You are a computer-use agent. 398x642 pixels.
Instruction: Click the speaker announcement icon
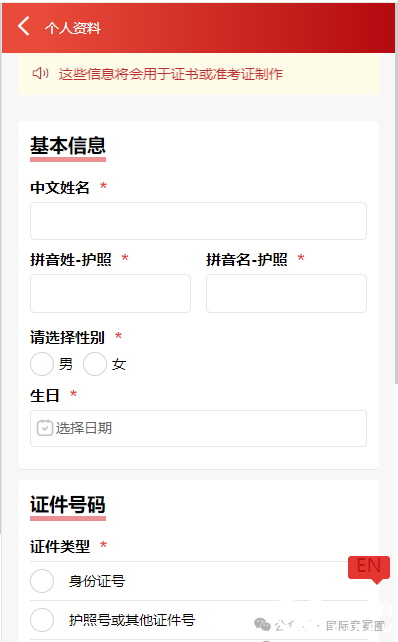coord(41,74)
